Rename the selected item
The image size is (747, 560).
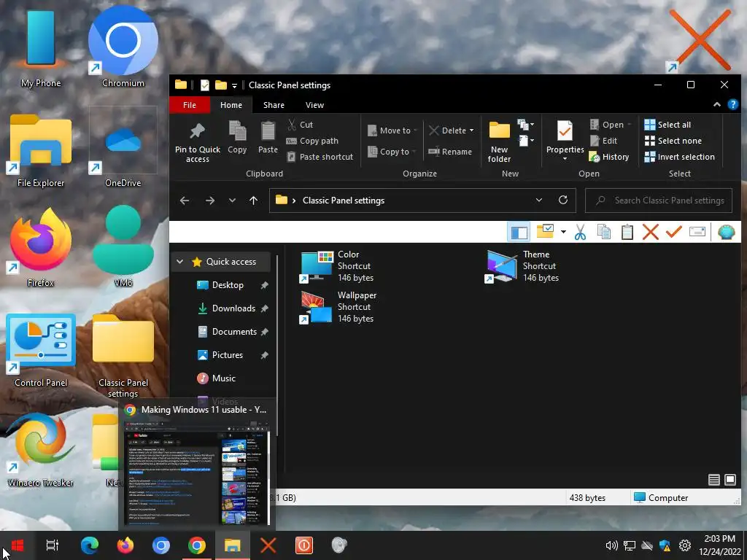[x=449, y=152]
